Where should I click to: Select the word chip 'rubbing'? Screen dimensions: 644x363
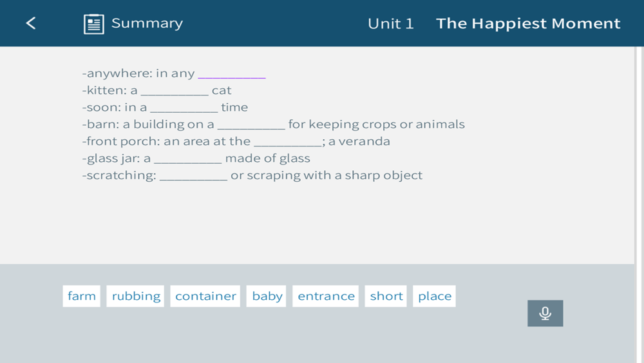(135, 296)
